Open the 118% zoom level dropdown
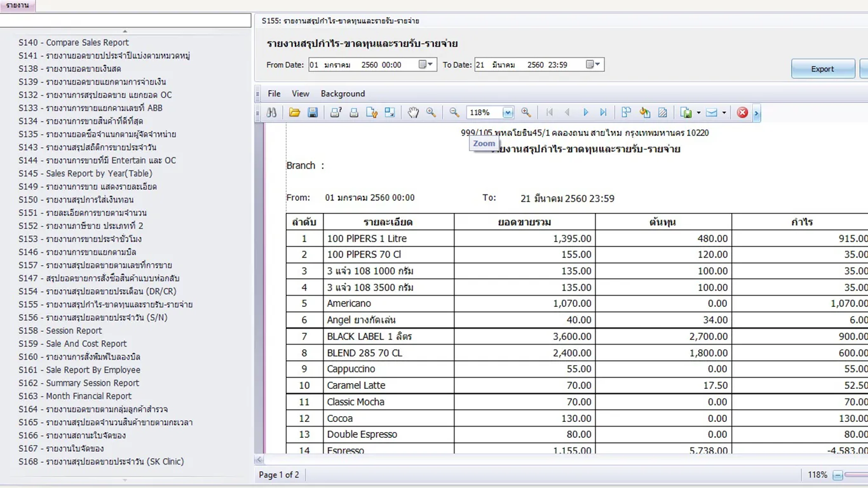868x488 pixels. (508, 112)
